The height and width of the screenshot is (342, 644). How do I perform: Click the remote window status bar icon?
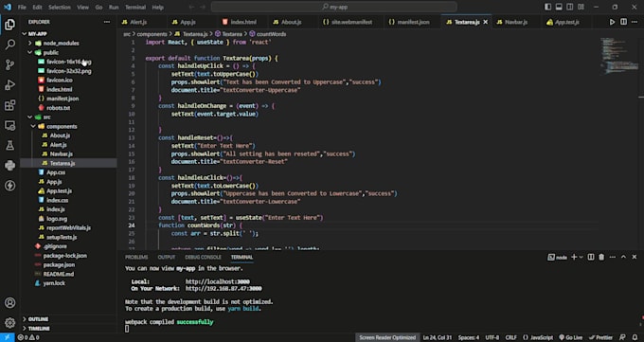(x=7, y=337)
